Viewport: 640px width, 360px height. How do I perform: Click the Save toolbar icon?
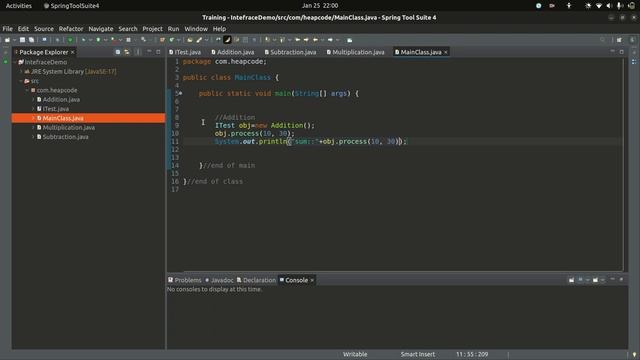click(x=22, y=40)
